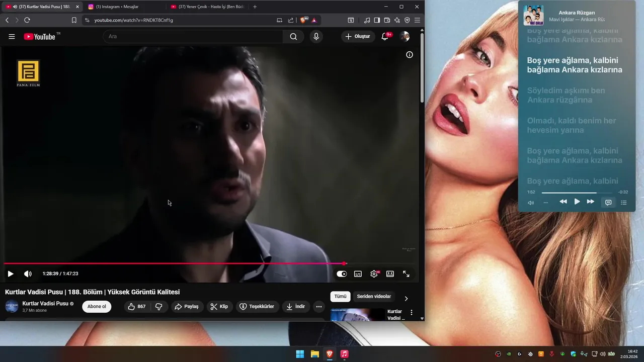Click the Oluştur create button
The image size is (644, 362).
(358, 36)
